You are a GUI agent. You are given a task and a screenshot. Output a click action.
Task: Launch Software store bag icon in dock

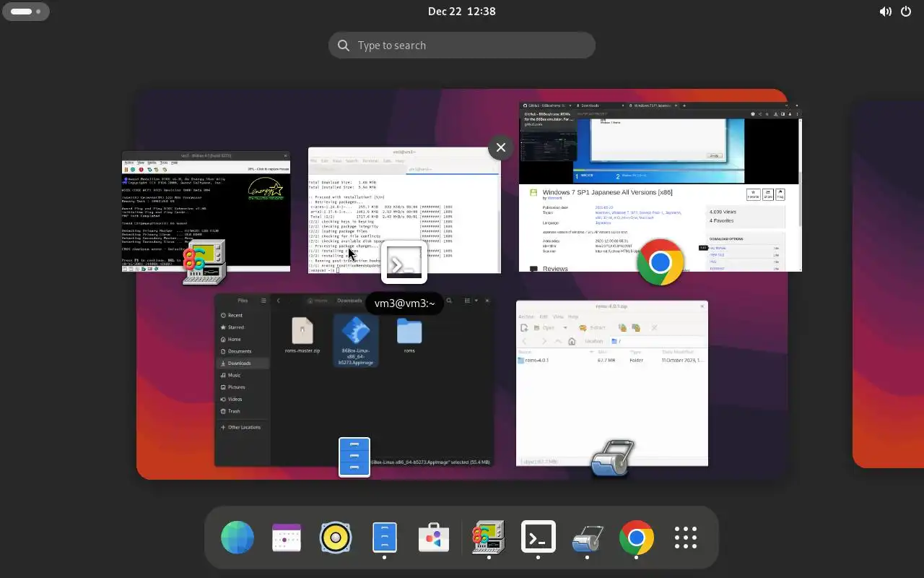(x=434, y=538)
